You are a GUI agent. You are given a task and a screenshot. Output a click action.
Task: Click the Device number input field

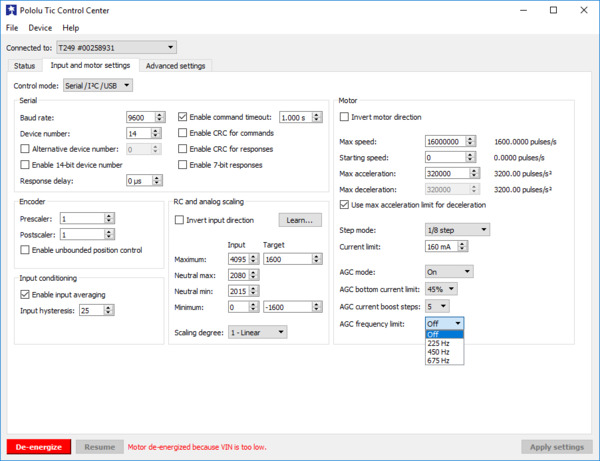coord(139,134)
